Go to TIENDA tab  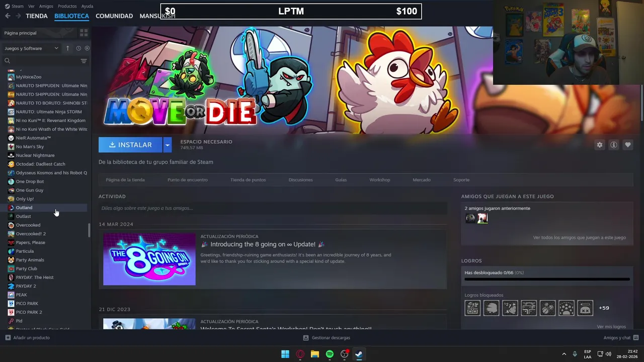[37, 16]
